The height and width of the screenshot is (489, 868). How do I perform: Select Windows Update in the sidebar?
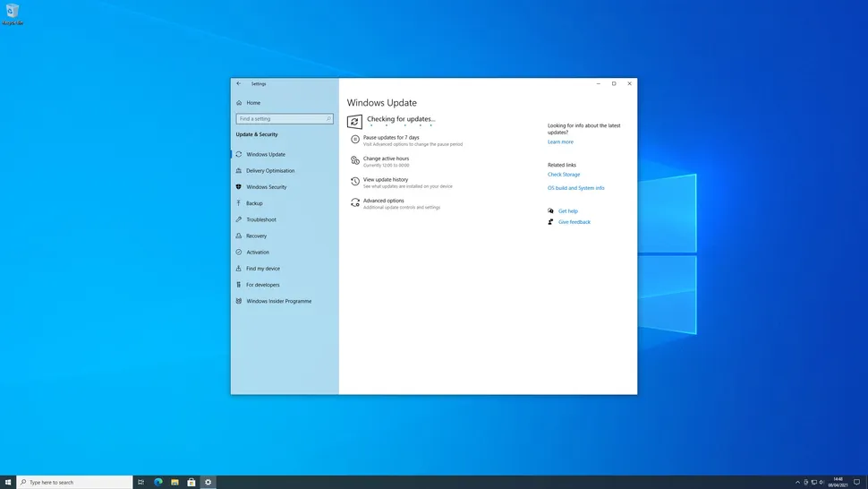point(266,155)
